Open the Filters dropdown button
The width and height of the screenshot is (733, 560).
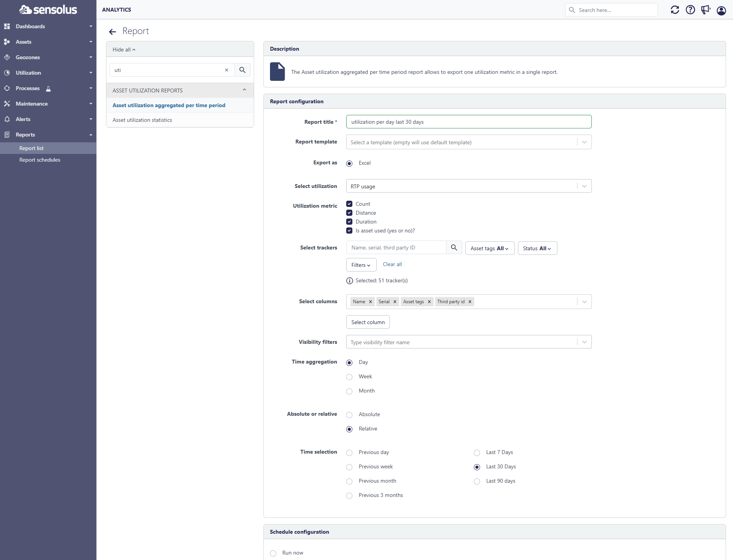[x=361, y=265]
